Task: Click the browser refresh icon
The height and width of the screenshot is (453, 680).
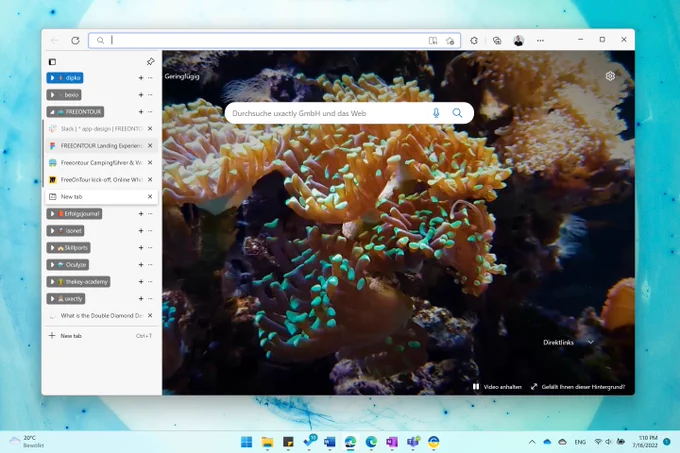Action: (75, 40)
